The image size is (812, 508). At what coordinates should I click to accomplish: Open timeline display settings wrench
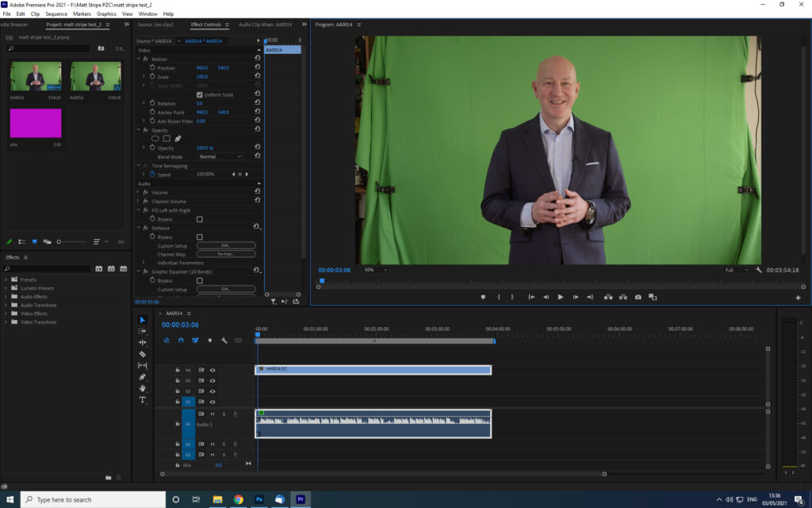(x=224, y=340)
